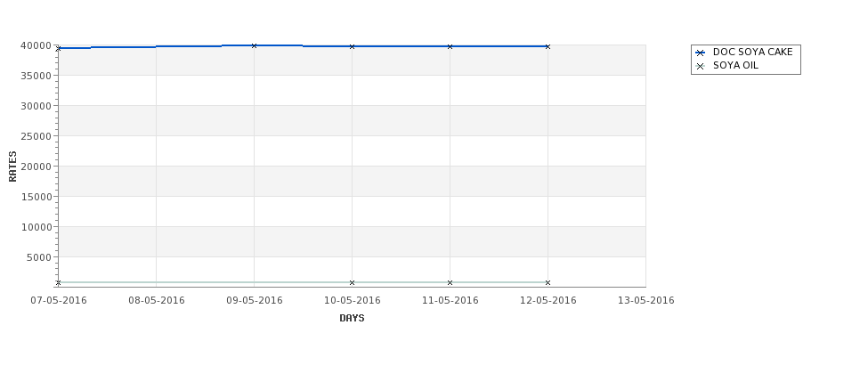Click the 40000 rate axis label
868x382 pixels.
pyautogui.click(x=36, y=45)
